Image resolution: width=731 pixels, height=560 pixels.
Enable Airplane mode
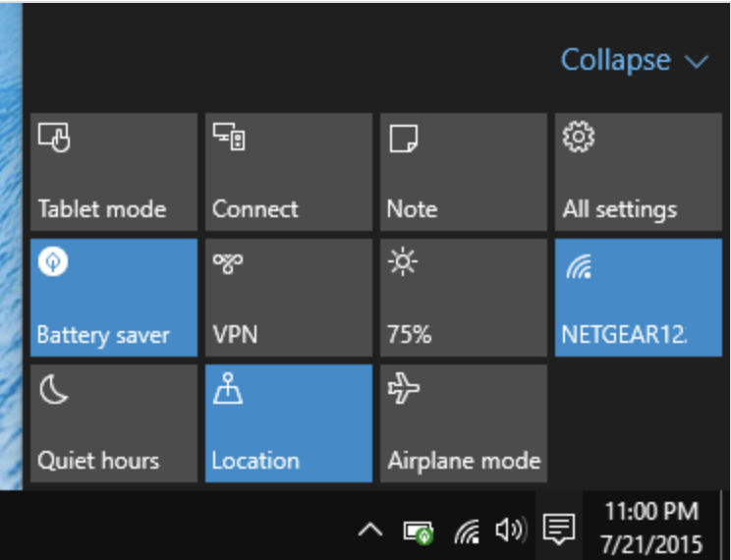(x=464, y=423)
